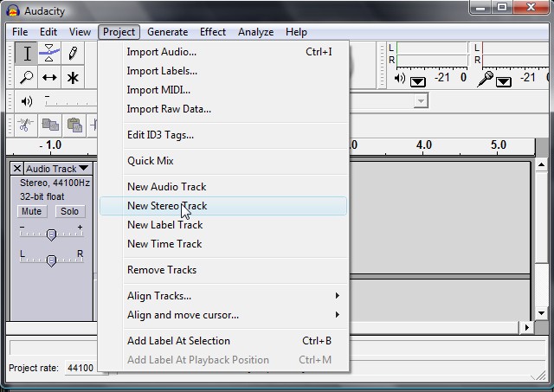Toggle Solo on the Audio Track

[x=69, y=211]
